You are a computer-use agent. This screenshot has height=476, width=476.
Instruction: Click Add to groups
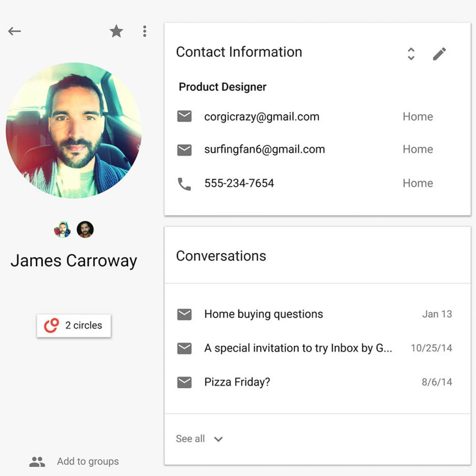[88, 461]
